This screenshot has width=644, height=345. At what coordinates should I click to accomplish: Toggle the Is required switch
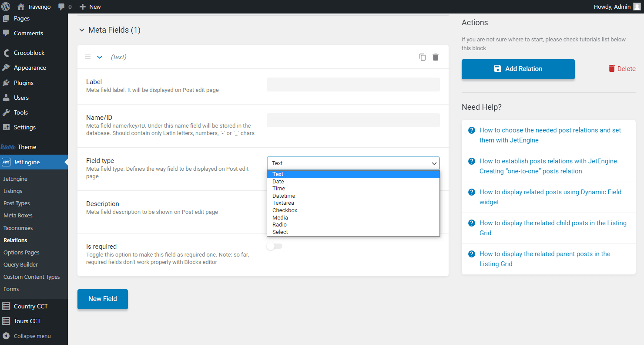pyautogui.click(x=275, y=246)
